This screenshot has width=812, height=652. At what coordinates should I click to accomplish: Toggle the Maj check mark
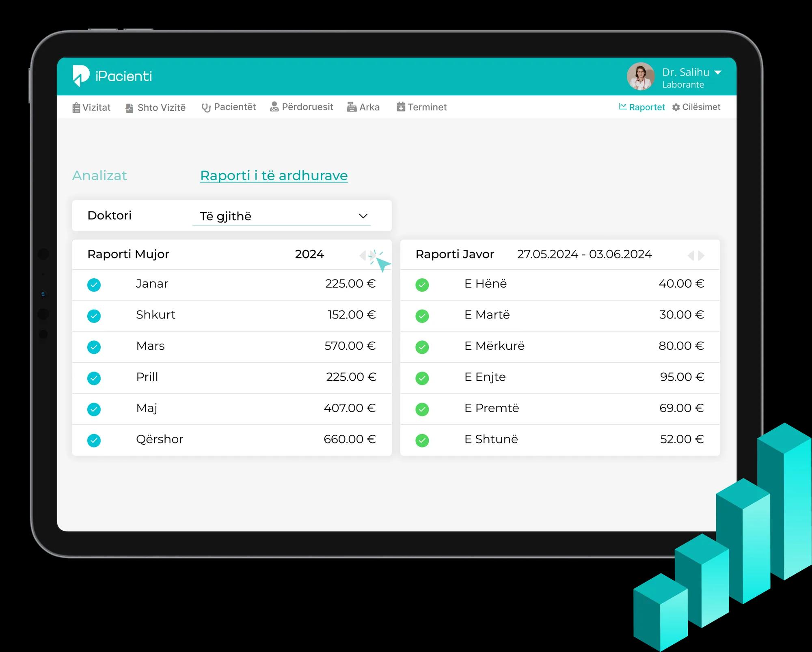[x=94, y=409]
